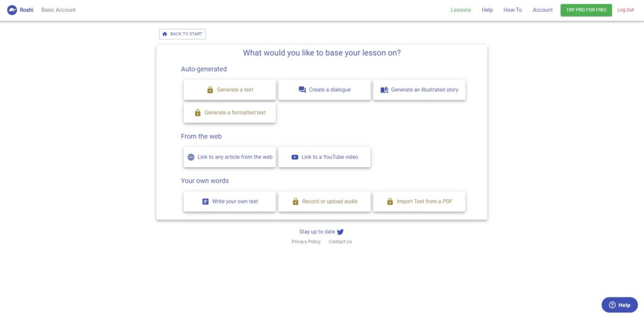
Task: Go to the How-To page
Action: tap(513, 10)
